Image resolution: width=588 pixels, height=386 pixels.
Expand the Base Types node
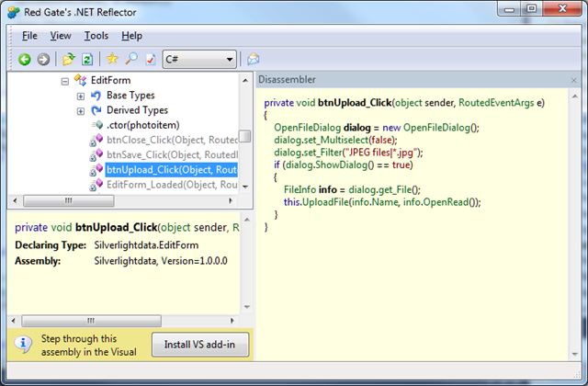(x=81, y=96)
